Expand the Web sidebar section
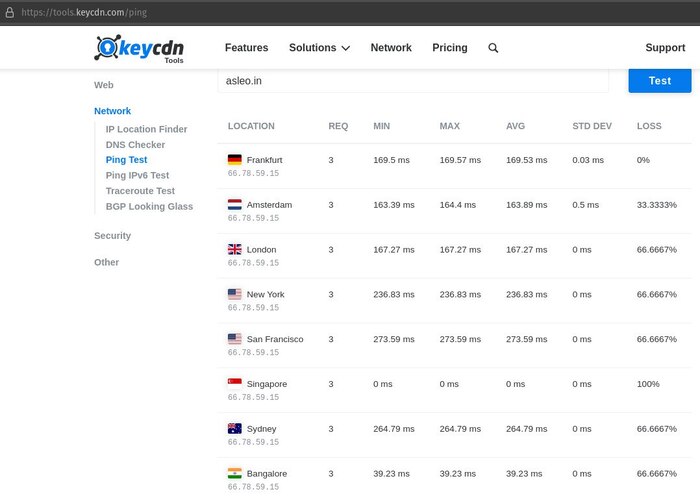Screen dimensions: 700x496 pos(104,85)
